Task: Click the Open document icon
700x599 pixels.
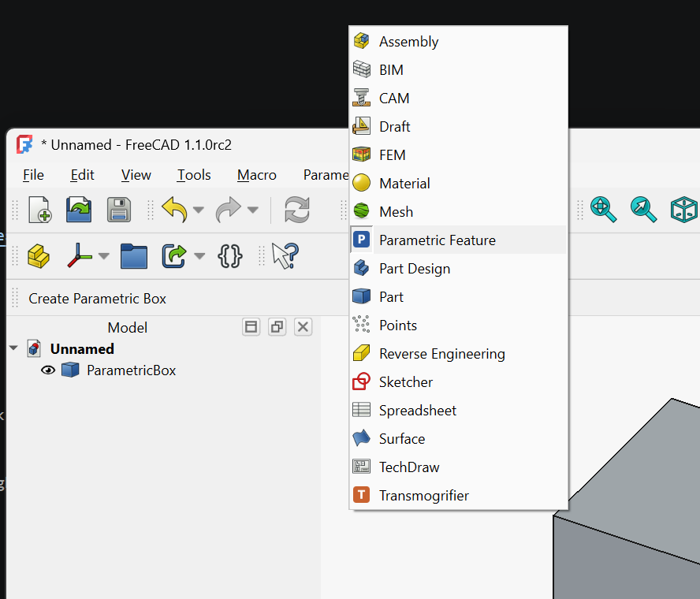Action: point(79,210)
